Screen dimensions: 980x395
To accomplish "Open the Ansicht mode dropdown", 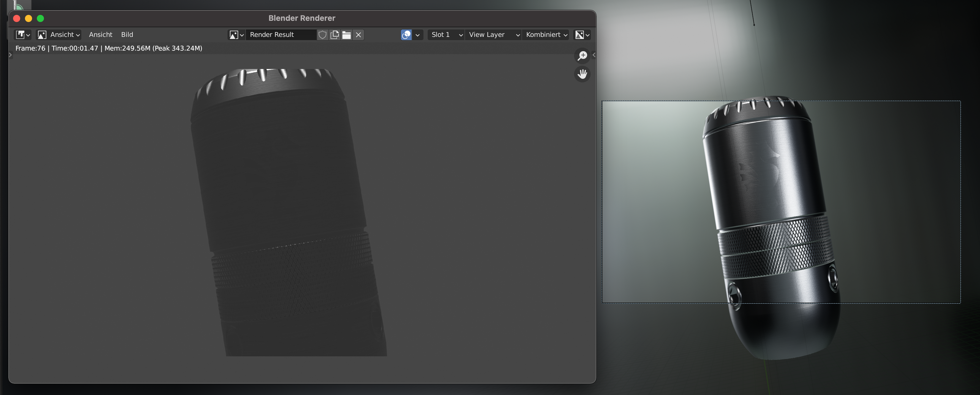I will tap(59, 35).
